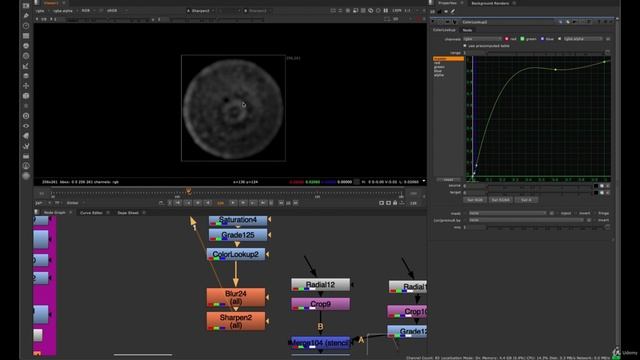Select the Radial12 node
The image size is (640, 360).
coord(320,285)
